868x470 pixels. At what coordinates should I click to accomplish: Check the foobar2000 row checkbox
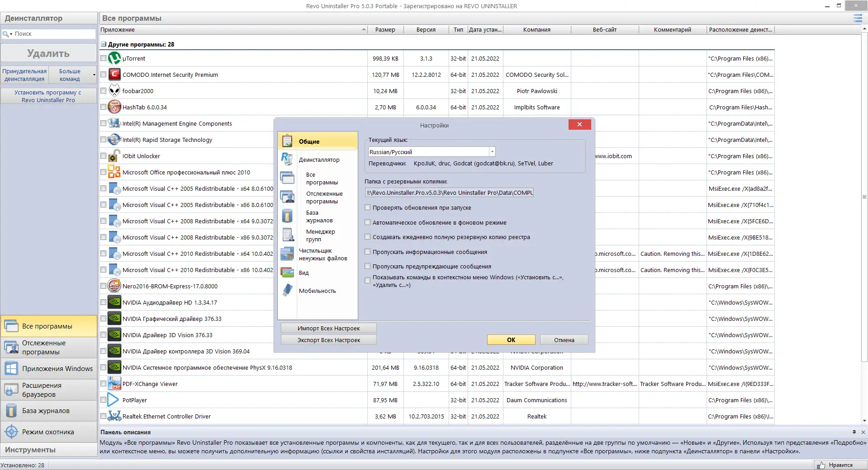(x=103, y=91)
